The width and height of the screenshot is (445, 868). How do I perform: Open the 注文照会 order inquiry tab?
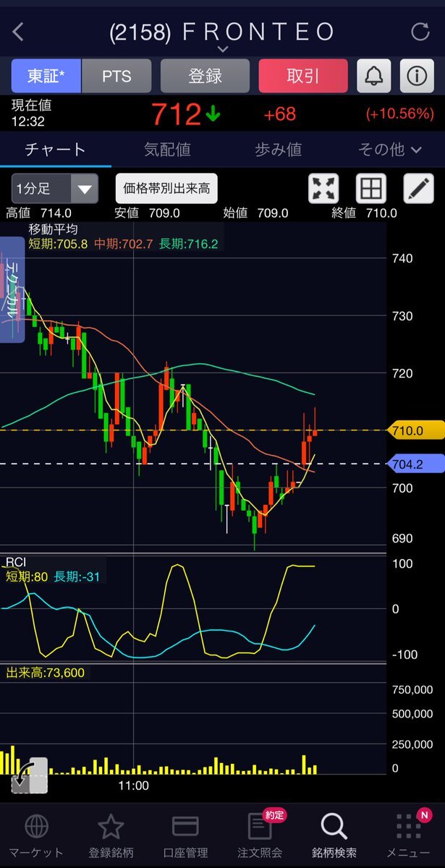(260, 835)
